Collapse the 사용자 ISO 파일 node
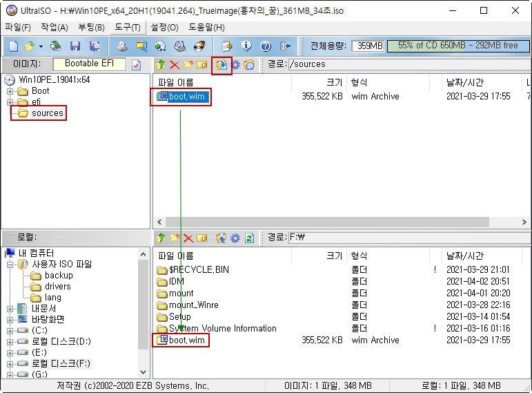 tap(10, 265)
